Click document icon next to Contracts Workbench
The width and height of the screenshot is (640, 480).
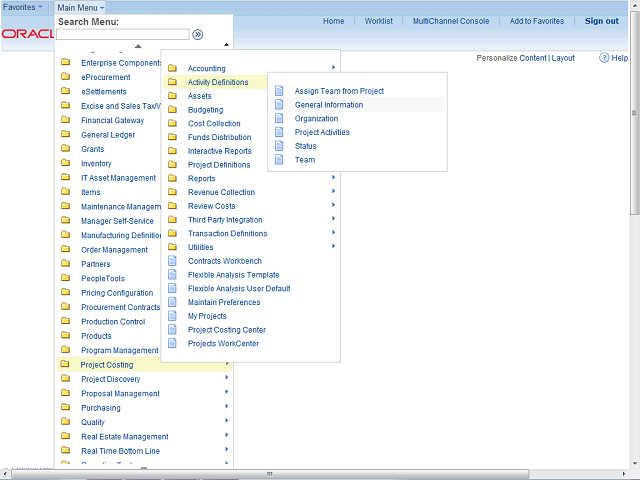click(x=172, y=261)
